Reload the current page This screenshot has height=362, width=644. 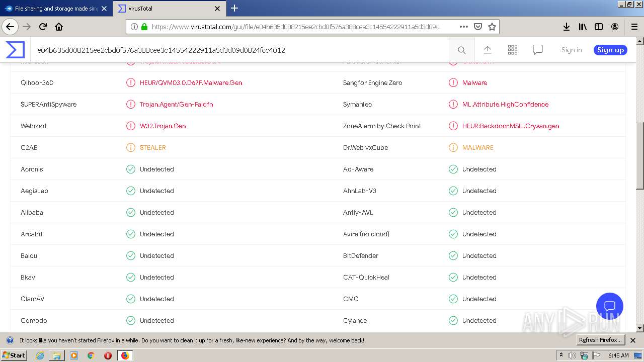tap(43, 27)
